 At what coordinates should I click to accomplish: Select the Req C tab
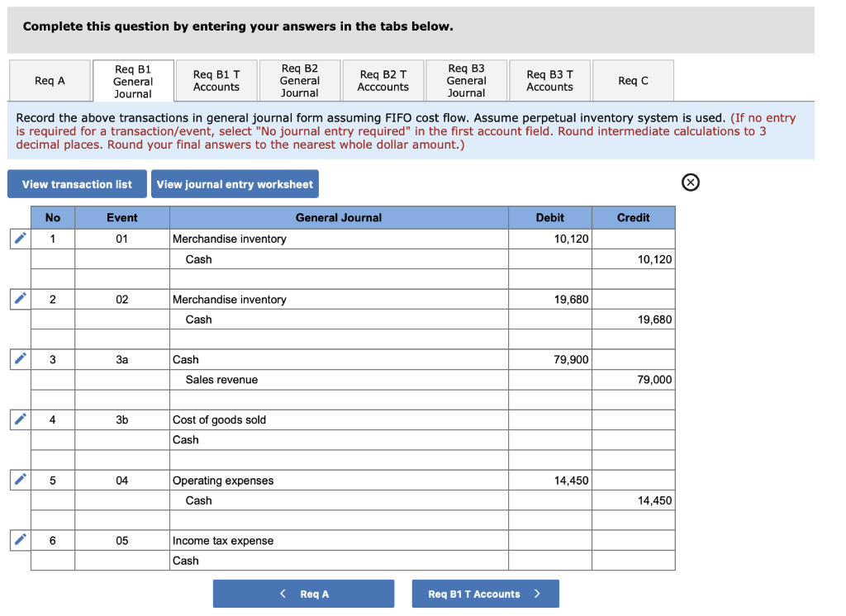coord(633,80)
